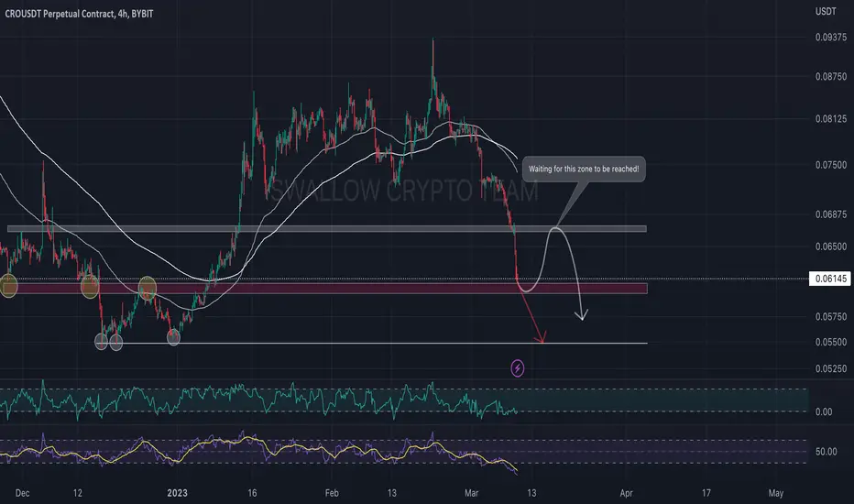Click the 0.05750 price axis label

830,316
